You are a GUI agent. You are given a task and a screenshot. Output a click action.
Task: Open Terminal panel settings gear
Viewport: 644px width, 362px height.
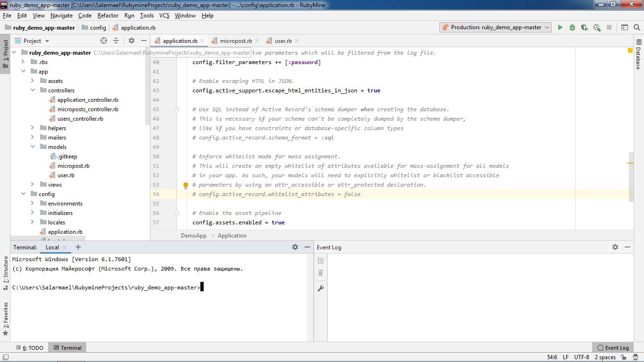coord(295,247)
